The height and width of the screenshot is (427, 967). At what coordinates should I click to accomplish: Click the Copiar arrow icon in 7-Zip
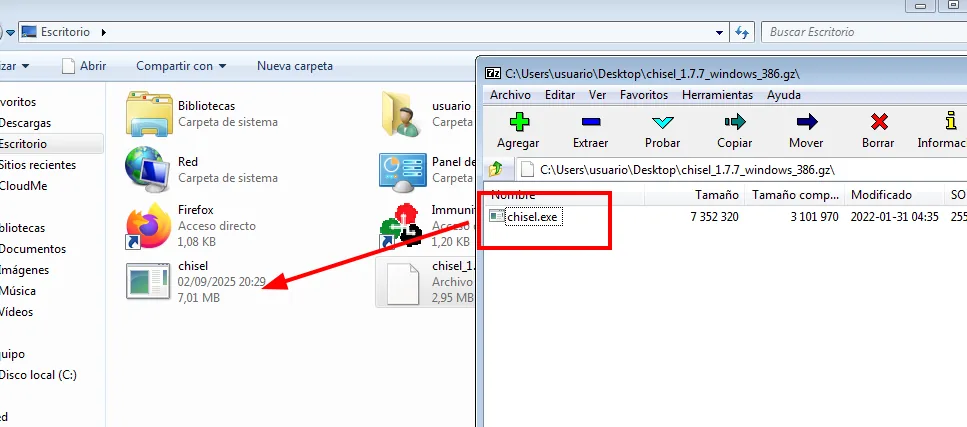tap(735, 122)
